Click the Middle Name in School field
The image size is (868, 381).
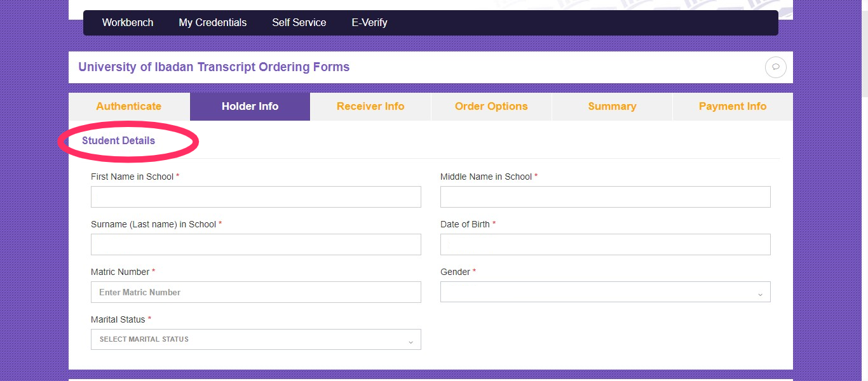[605, 197]
